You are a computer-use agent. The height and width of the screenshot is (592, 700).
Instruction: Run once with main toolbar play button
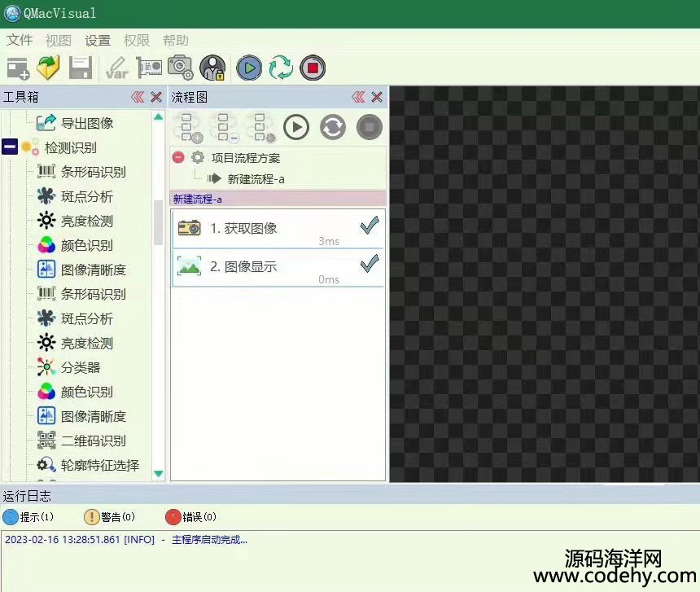(x=249, y=68)
